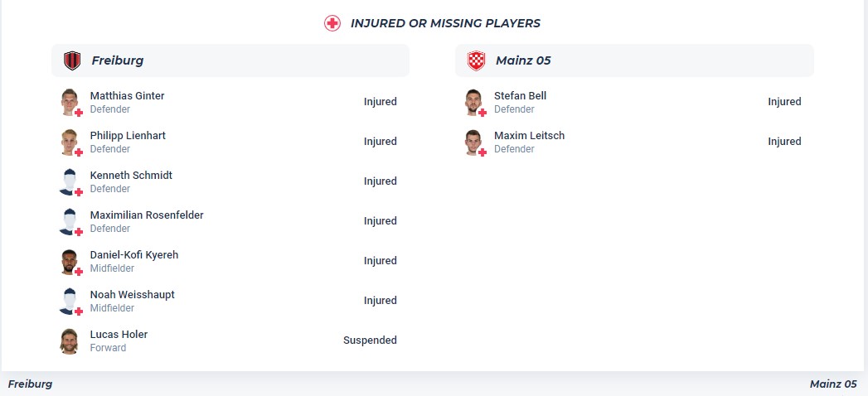Click the Mainz 05 club crest icon

[x=476, y=60]
